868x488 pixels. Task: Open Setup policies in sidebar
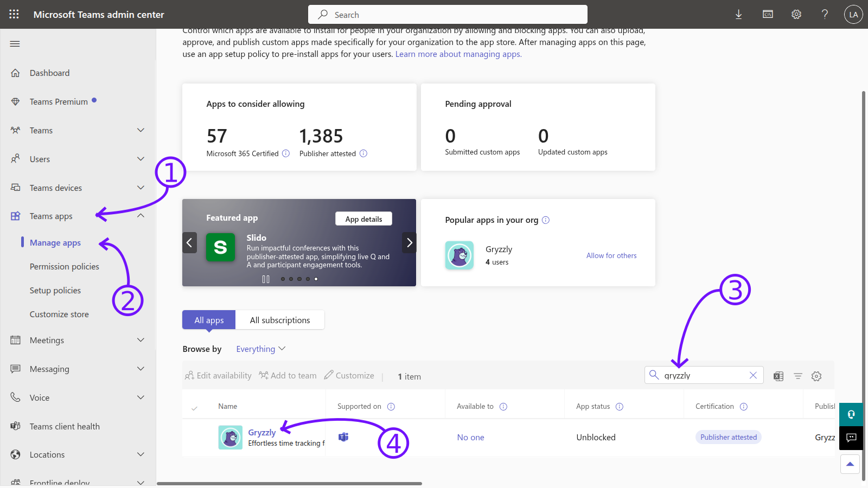pos(55,290)
